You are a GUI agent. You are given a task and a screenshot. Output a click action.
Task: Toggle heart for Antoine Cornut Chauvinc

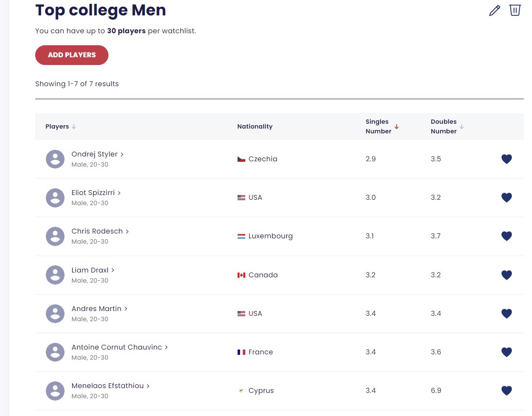tap(506, 352)
